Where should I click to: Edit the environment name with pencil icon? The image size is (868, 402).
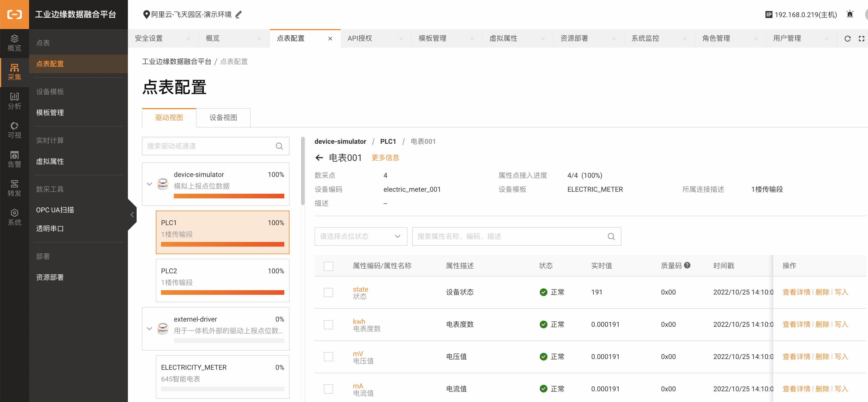[x=238, y=15]
